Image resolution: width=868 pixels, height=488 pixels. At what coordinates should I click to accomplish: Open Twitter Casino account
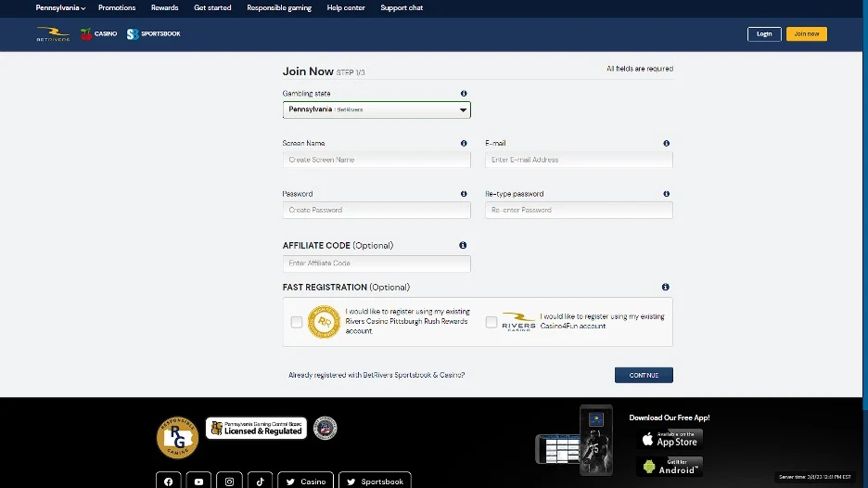coord(306,481)
